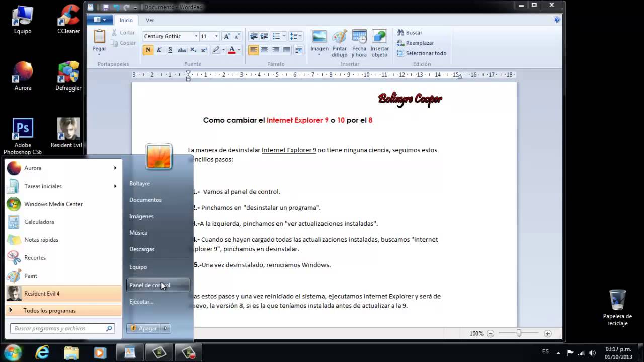
Task: Insert an image (Imagen) icon
Action: point(319,36)
